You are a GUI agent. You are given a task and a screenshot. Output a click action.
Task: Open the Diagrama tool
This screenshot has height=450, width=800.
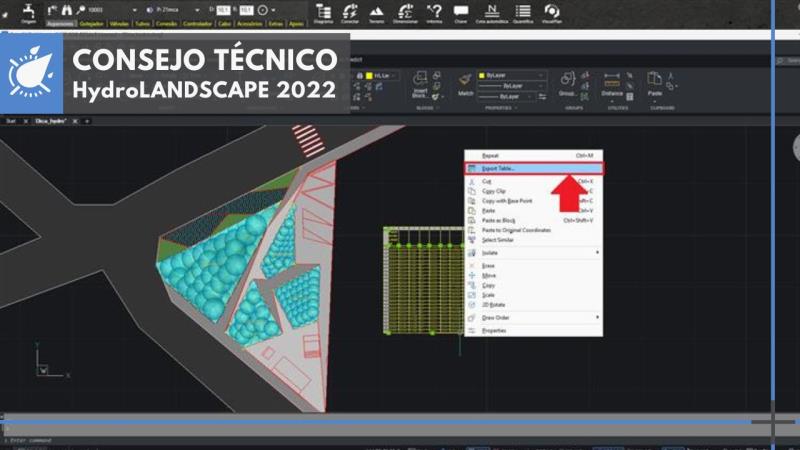pyautogui.click(x=323, y=13)
